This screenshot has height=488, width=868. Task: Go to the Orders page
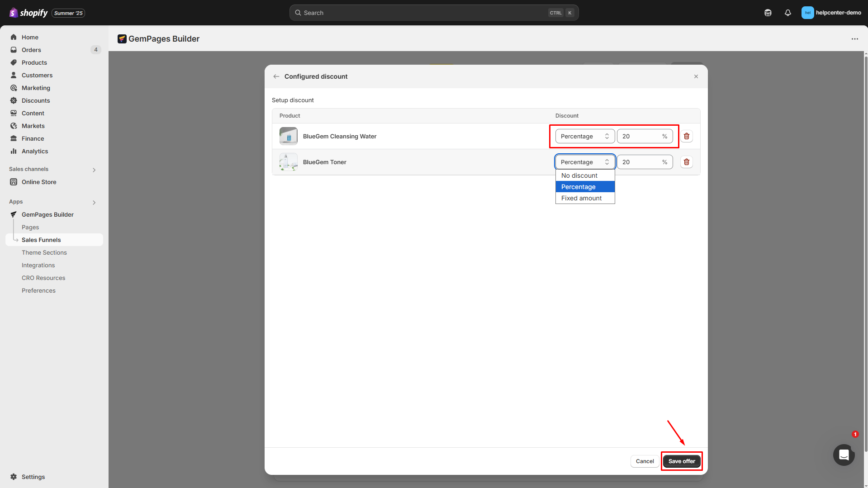(x=31, y=50)
